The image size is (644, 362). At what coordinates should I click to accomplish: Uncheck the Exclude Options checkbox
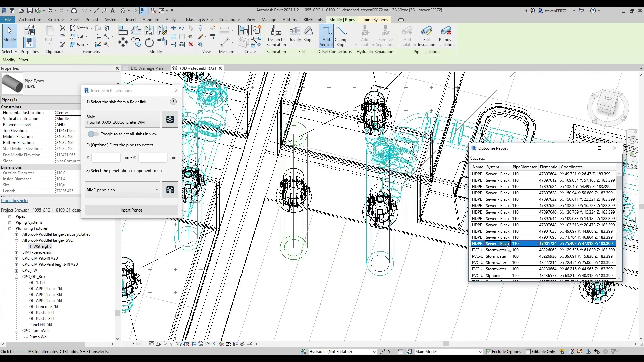pyautogui.click(x=489, y=352)
